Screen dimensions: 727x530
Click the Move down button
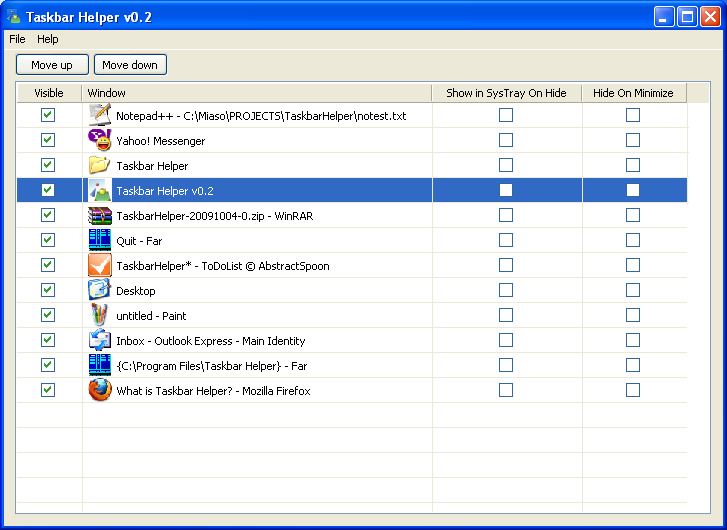pos(130,65)
